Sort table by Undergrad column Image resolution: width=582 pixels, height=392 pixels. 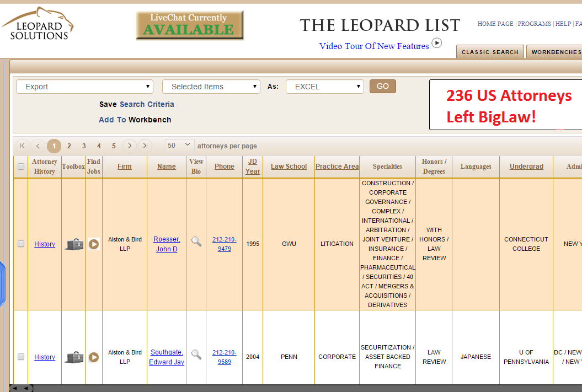coord(526,167)
